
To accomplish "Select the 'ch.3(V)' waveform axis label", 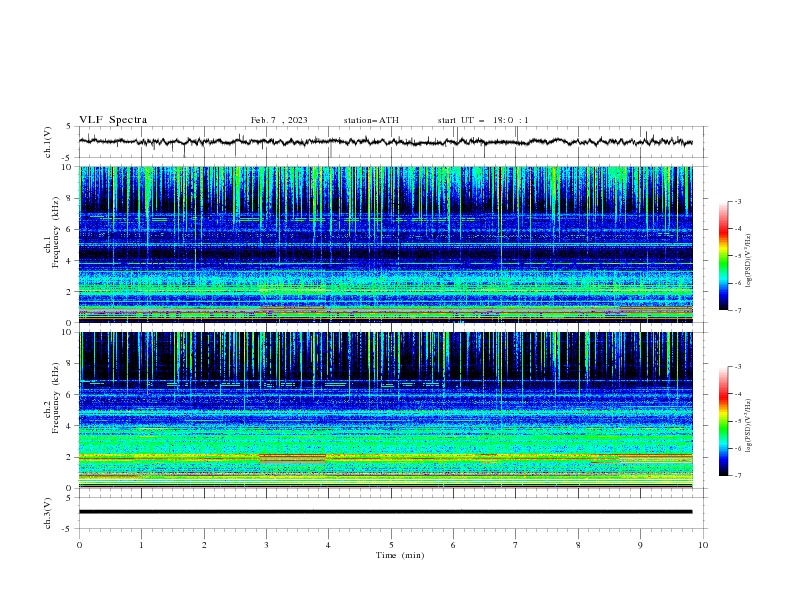I will point(48,514).
